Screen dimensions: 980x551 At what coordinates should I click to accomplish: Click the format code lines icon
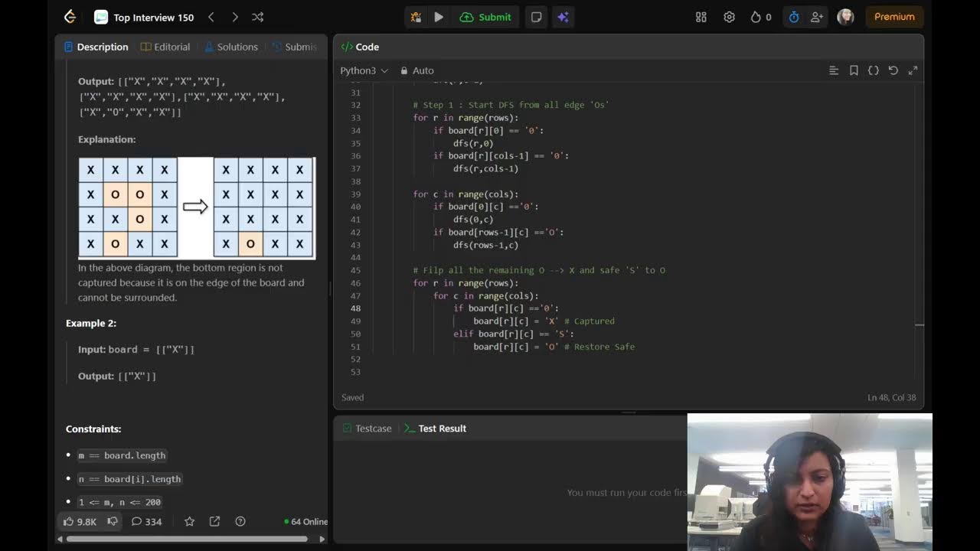[x=834, y=70]
